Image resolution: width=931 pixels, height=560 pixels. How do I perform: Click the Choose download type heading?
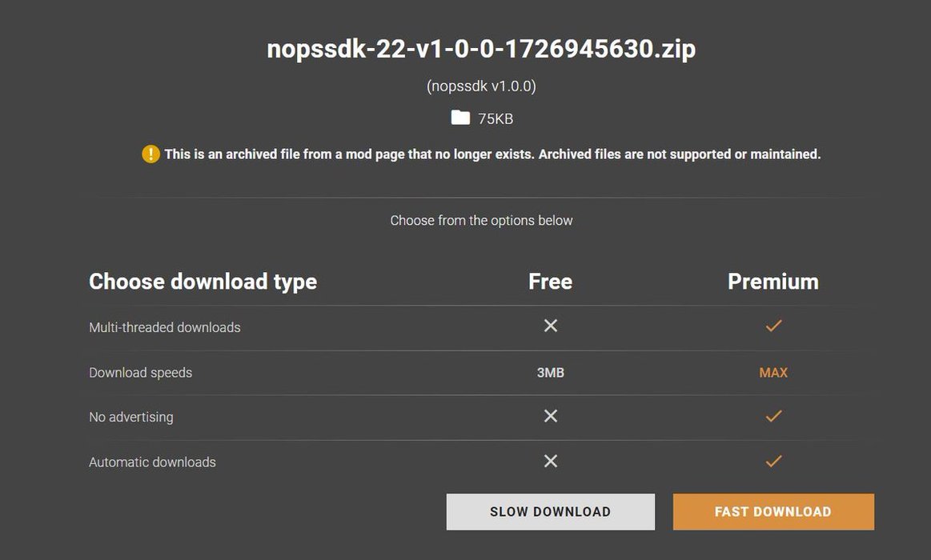point(203,282)
